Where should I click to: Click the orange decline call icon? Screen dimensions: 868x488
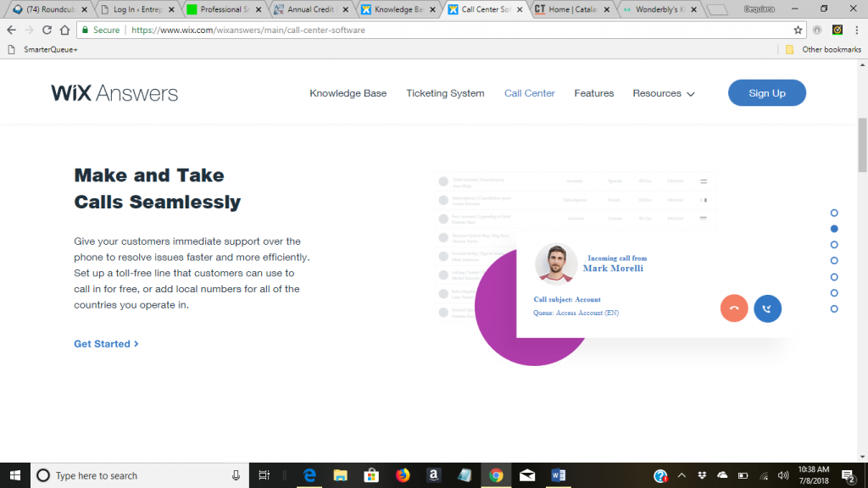(734, 308)
